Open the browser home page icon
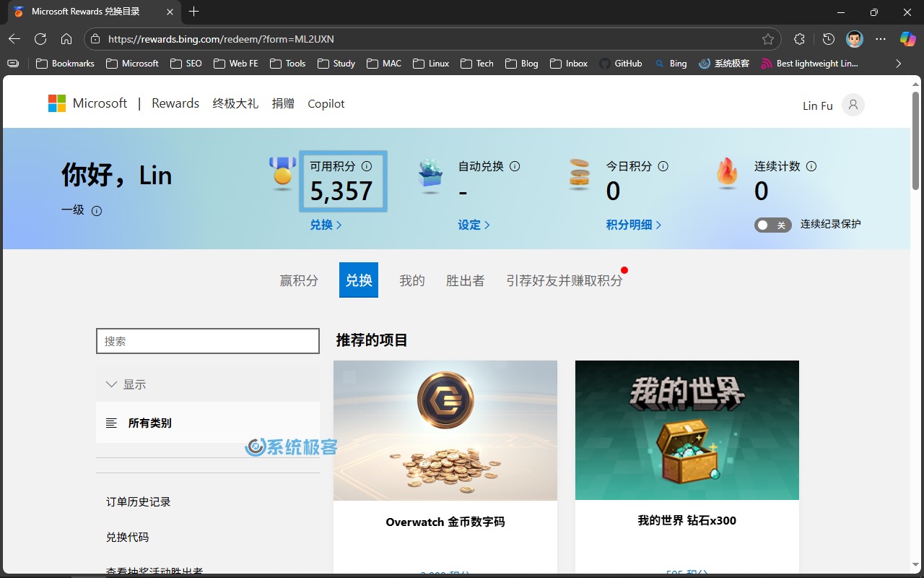924x578 pixels. tap(66, 39)
